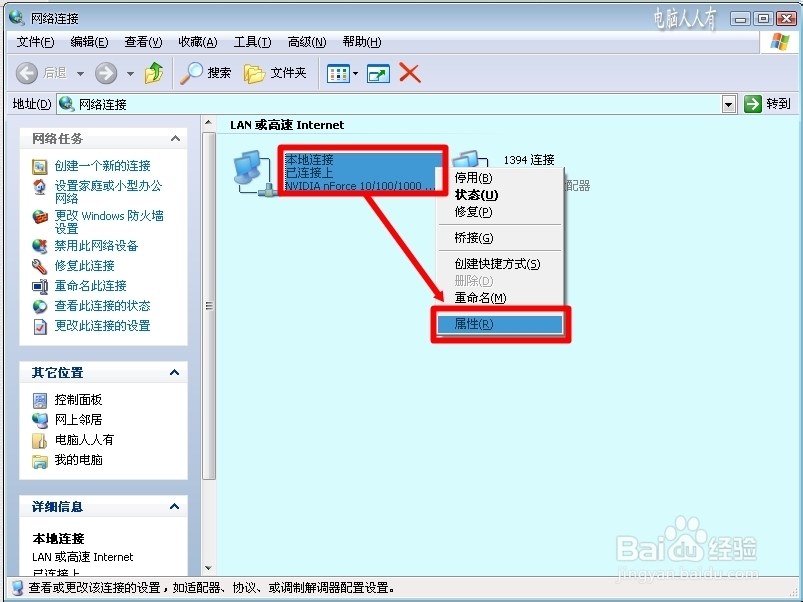This screenshot has width=803, height=602.
Task: Click the 网上邻居 icon
Action: (x=39, y=420)
